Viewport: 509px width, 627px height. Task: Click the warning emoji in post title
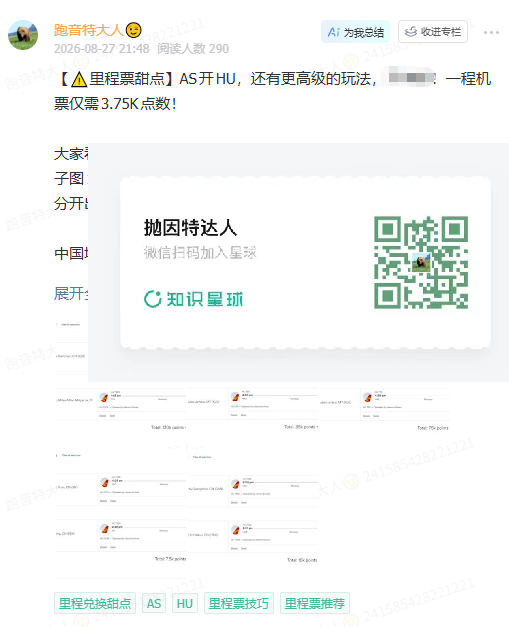coord(79,79)
